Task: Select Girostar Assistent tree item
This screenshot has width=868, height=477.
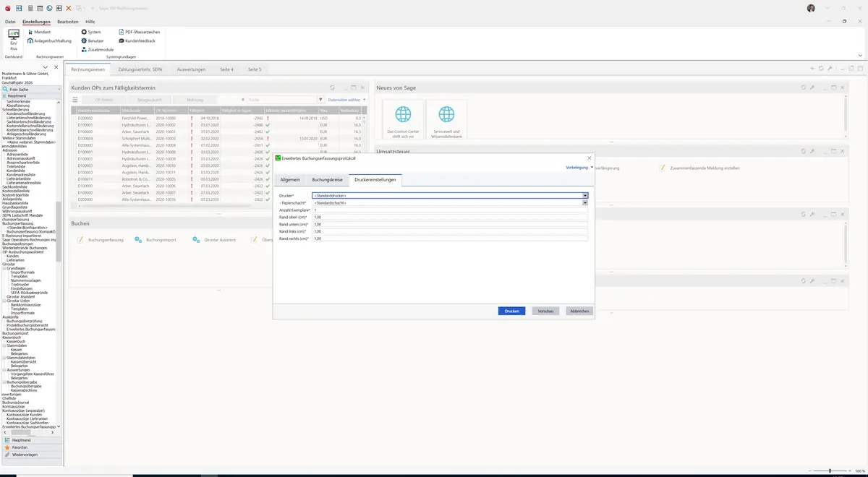Action: click(21, 296)
